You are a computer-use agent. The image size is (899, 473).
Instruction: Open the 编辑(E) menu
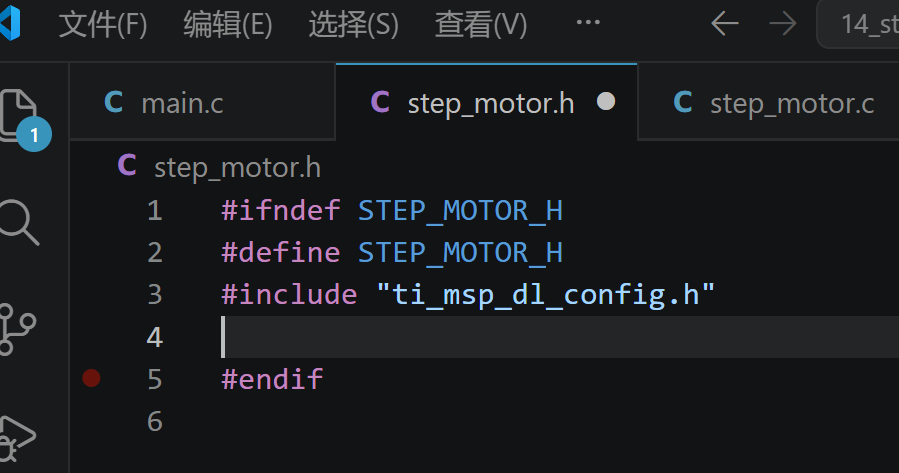click(228, 25)
